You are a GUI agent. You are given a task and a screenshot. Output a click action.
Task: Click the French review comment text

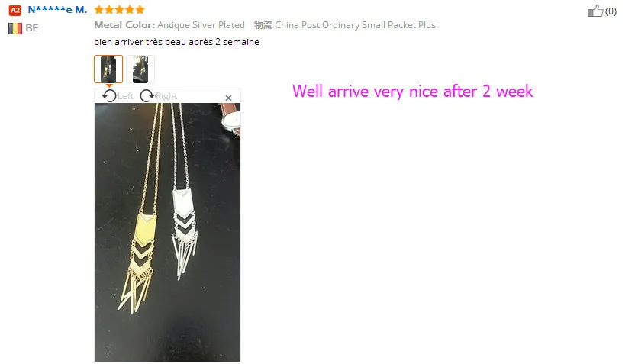[176, 42]
